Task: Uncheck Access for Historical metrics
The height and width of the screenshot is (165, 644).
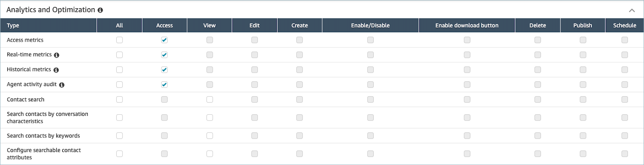Action: point(165,70)
